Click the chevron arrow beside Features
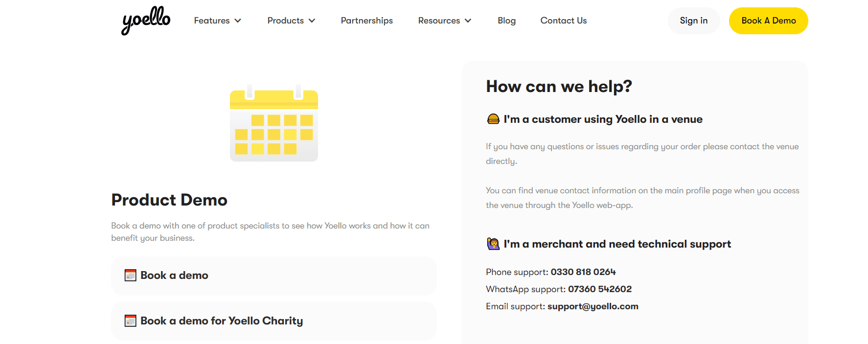This screenshot has height=344, width=868. [x=238, y=21]
